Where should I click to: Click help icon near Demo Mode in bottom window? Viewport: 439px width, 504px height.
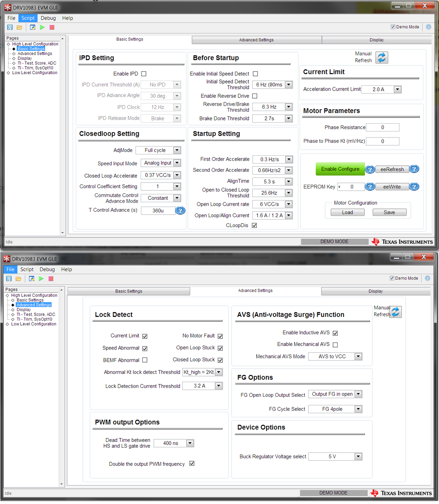(x=428, y=278)
